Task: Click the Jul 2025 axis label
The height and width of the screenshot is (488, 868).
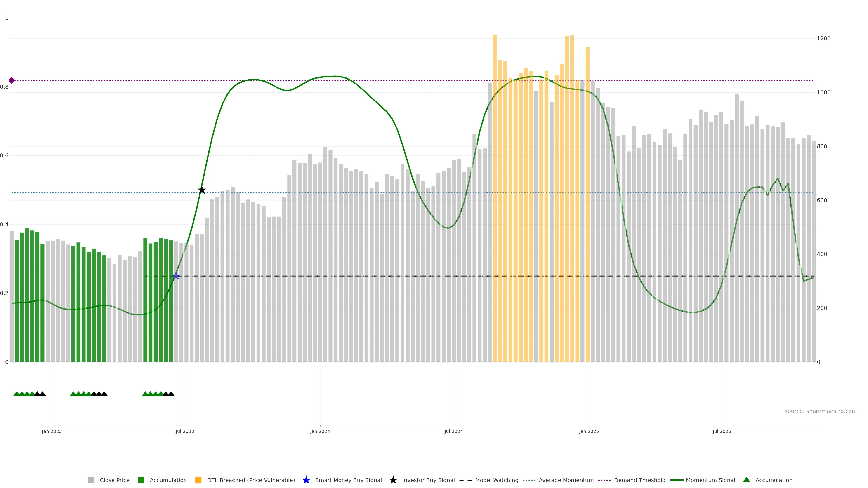Action: point(722,431)
